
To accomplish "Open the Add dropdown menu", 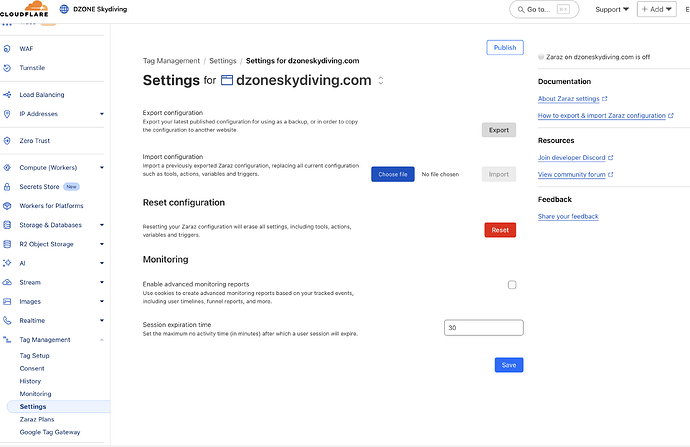I will pos(657,9).
